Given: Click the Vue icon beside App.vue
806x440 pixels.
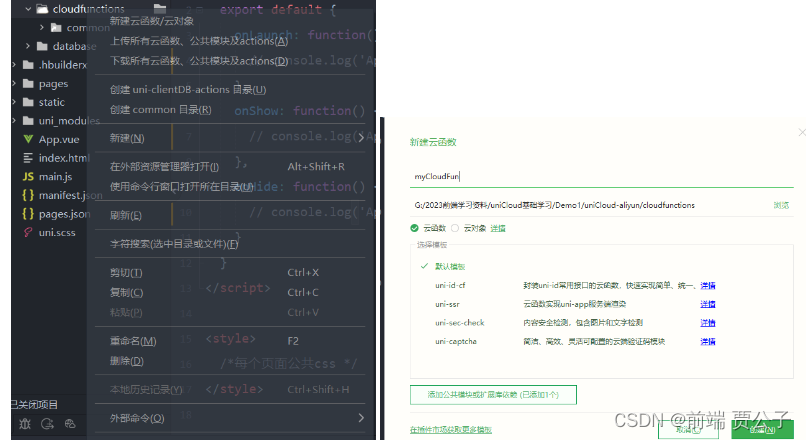Looking at the screenshot, I should 28,139.
